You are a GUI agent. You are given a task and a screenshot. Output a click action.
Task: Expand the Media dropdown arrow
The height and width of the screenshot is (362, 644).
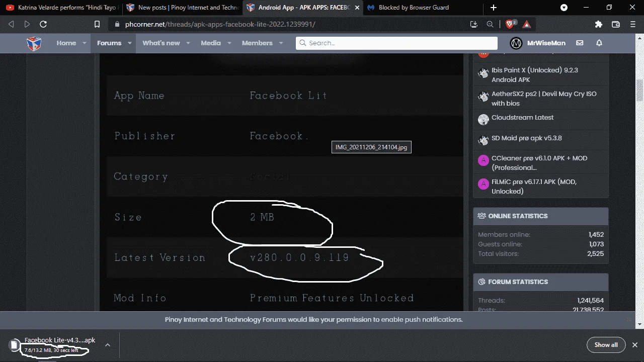[x=229, y=43]
